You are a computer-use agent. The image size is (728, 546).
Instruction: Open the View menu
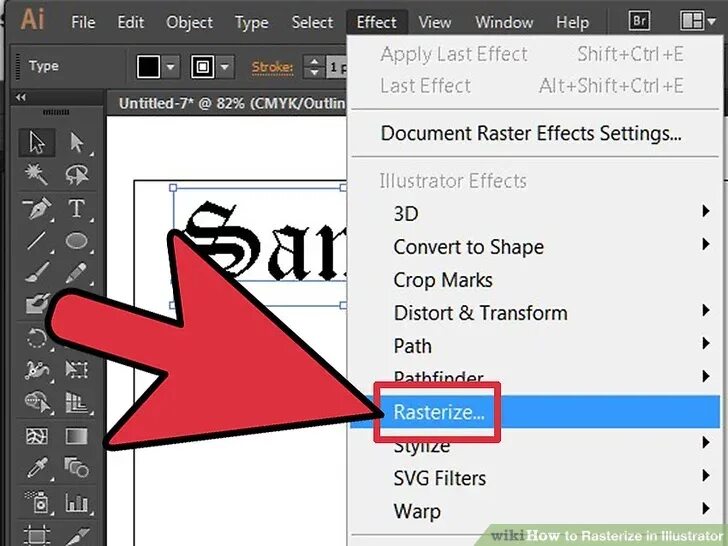pos(435,22)
